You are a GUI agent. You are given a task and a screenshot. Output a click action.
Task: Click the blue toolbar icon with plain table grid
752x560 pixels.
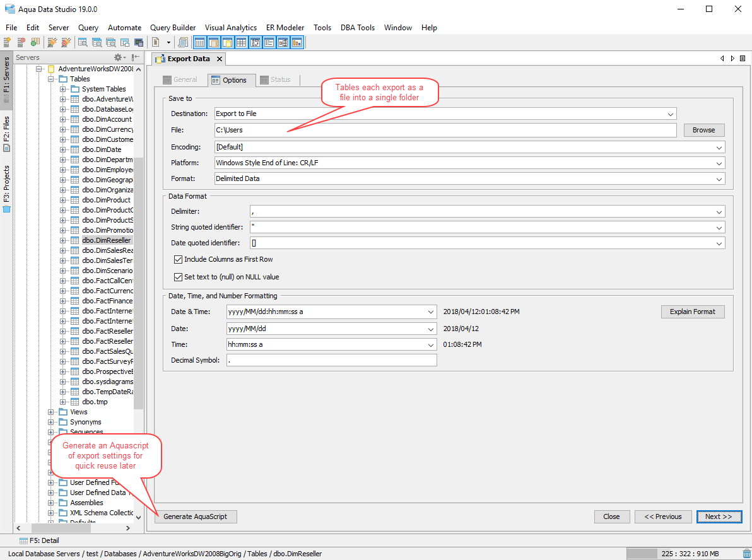pos(241,43)
